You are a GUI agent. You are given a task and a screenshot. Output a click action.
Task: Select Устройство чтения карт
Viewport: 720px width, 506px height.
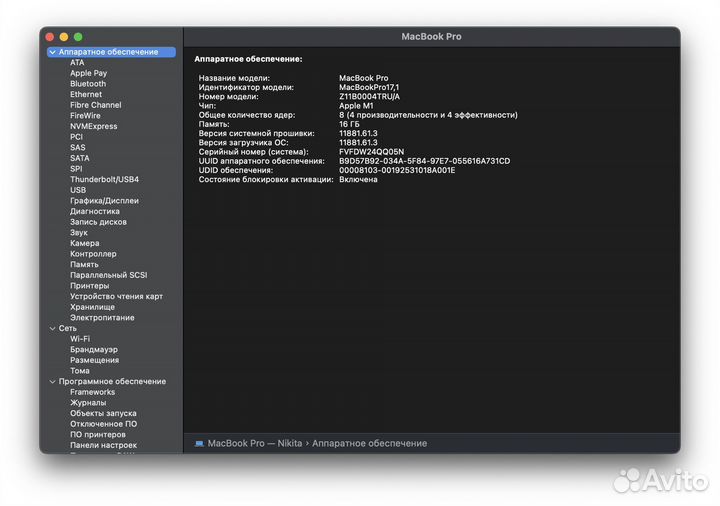(116, 296)
